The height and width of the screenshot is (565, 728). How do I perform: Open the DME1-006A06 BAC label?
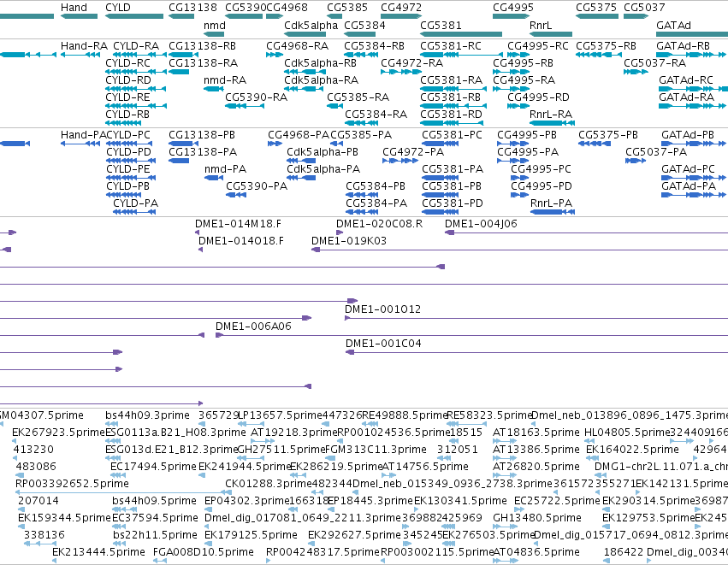(253, 327)
